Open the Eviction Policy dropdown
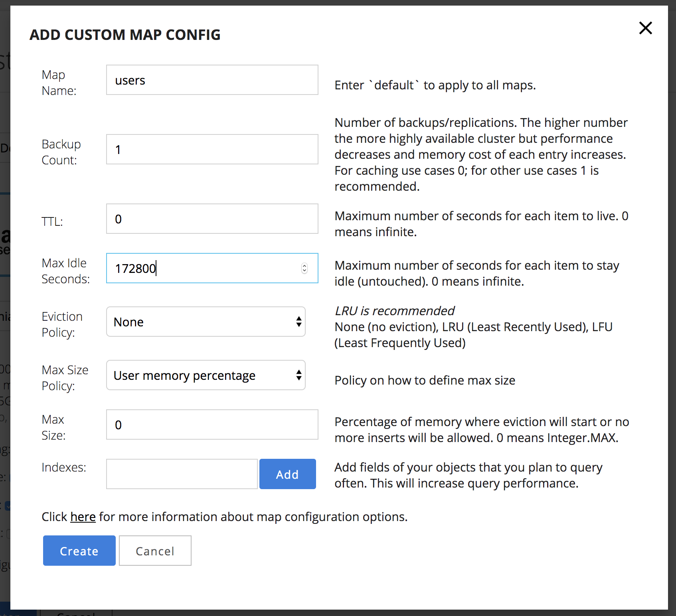 (x=206, y=322)
